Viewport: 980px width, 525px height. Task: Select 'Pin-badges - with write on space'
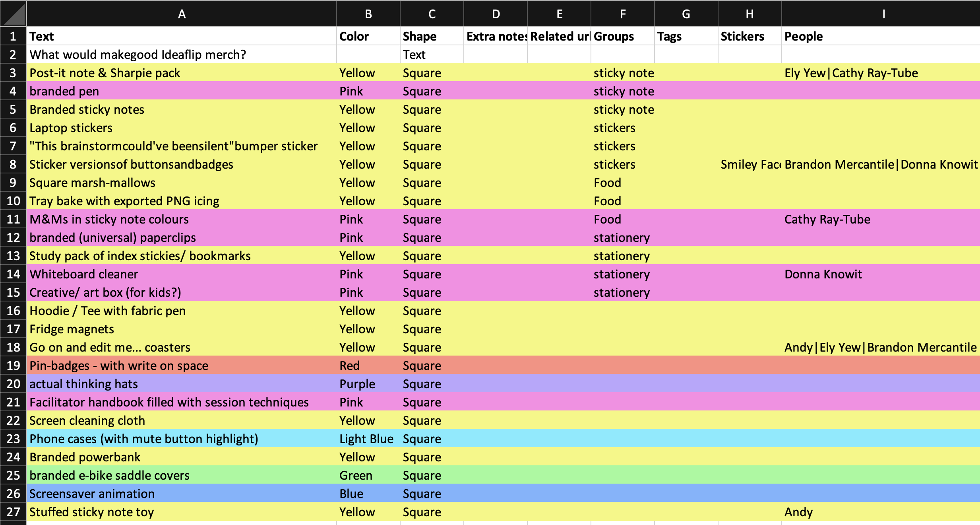[182, 366]
